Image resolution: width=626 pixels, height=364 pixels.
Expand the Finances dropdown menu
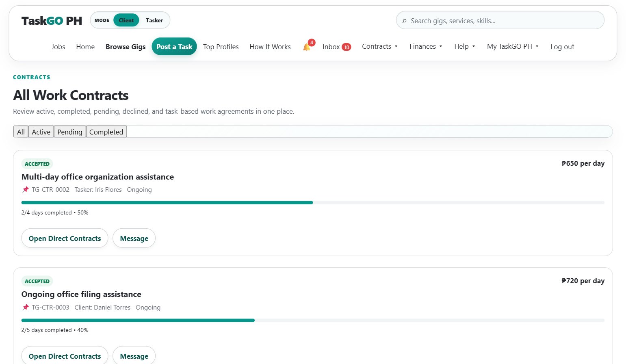426,46
